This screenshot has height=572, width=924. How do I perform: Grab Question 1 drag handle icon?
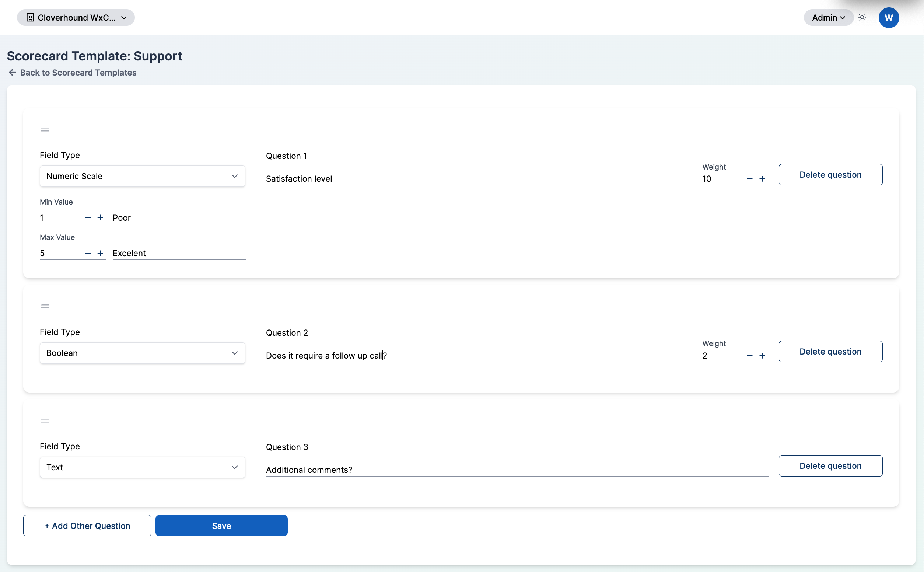pyautogui.click(x=45, y=129)
